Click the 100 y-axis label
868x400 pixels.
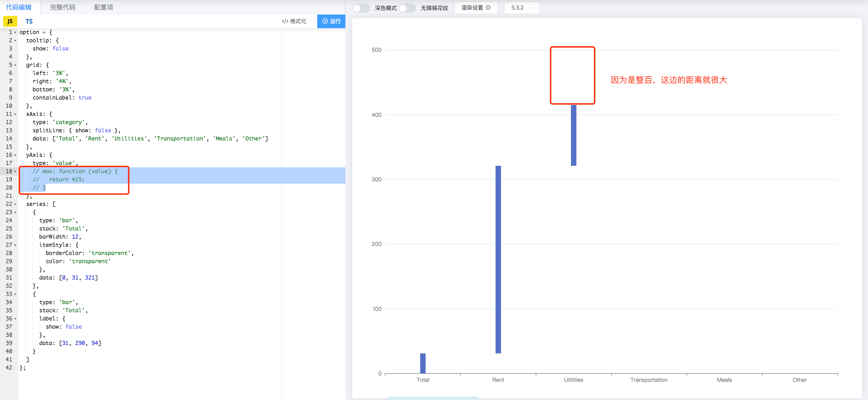click(377, 309)
